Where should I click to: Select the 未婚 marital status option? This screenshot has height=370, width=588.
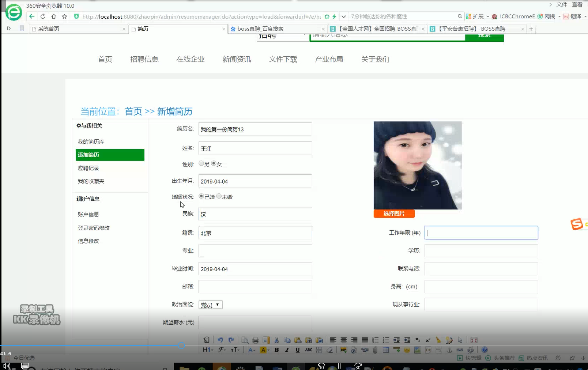[219, 196]
